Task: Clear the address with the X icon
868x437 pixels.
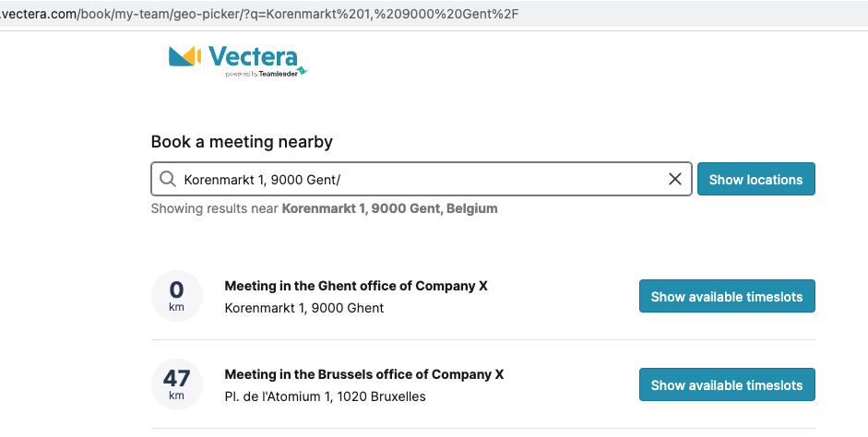Action: pyautogui.click(x=675, y=179)
